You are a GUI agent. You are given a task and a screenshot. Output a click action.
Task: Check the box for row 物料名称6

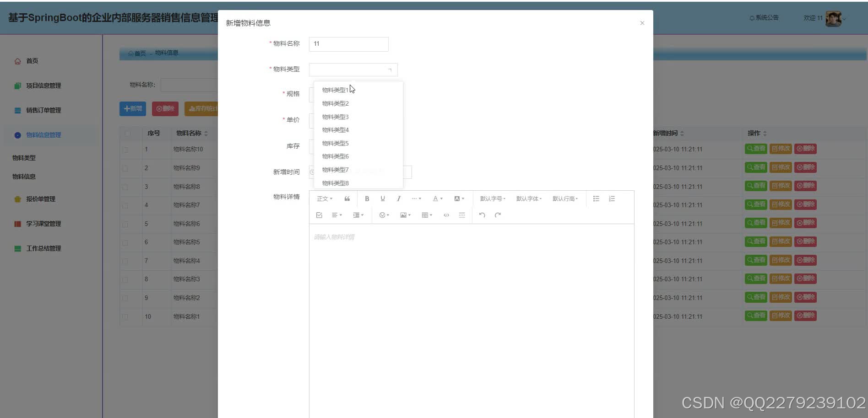tap(125, 224)
